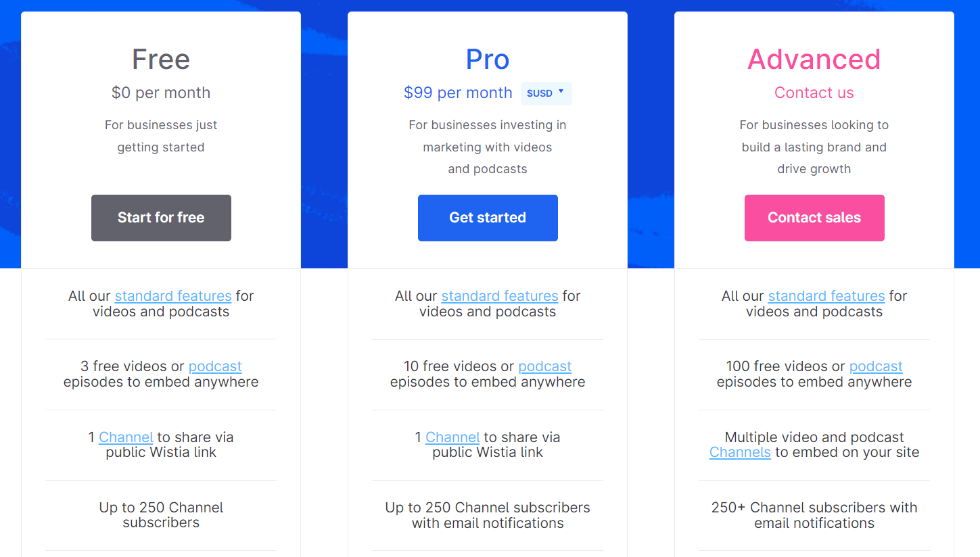The image size is (980, 557).
Task: Open the Channel link in the Free column
Action: (x=126, y=437)
